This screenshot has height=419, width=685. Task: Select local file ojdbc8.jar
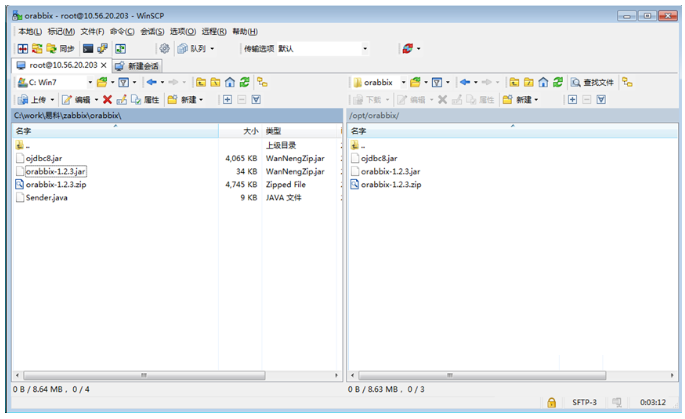(44, 158)
